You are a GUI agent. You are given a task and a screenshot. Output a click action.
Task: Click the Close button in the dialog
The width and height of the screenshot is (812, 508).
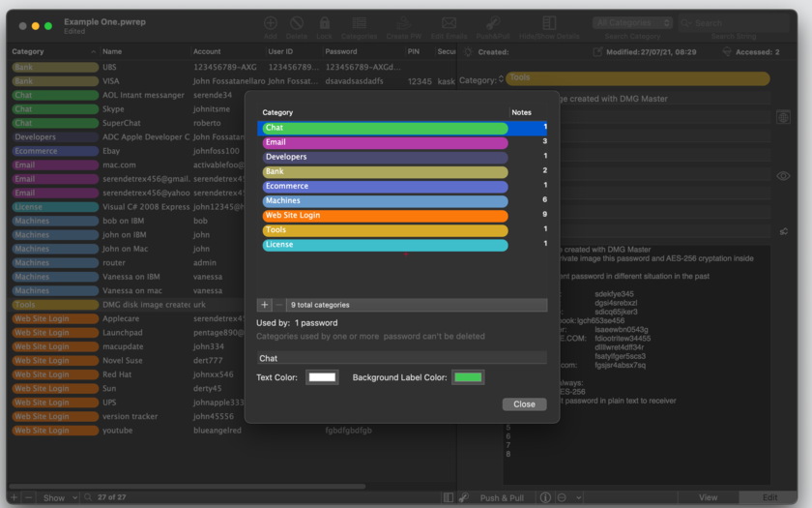click(524, 404)
